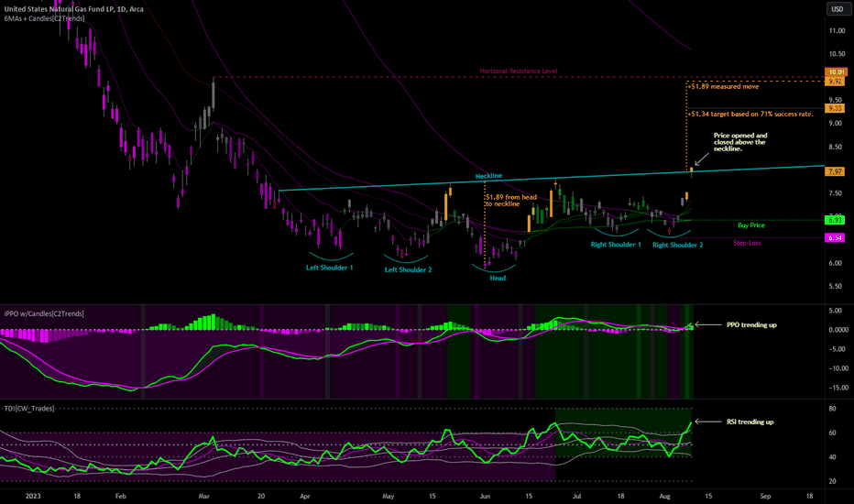Image resolution: width=854 pixels, height=504 pixels.
Task: Click the 'Right Shoulder 1' label
Action: pos(616,245)
